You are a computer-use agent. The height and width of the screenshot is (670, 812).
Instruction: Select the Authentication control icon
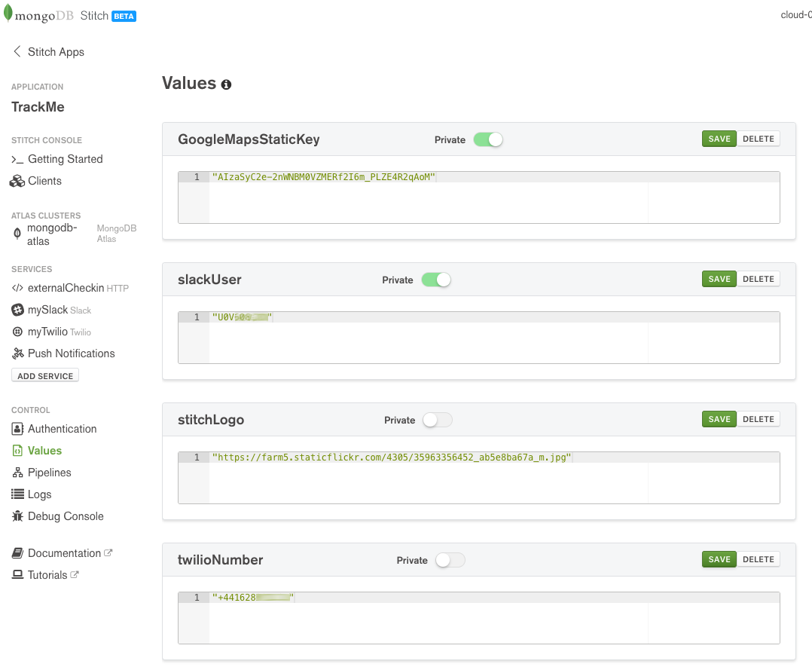(17, 428)
